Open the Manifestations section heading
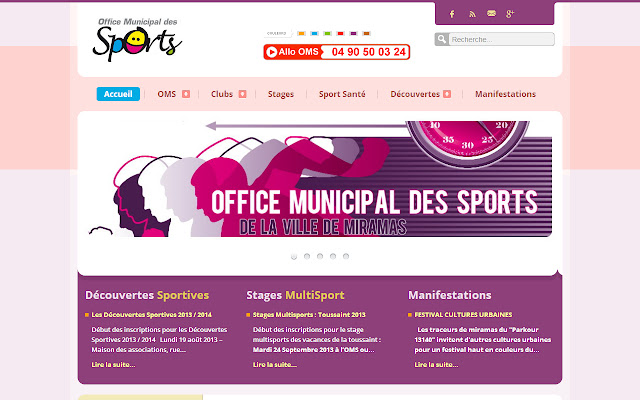The height and width of the screenshot is (400, 640). [450, 295]
